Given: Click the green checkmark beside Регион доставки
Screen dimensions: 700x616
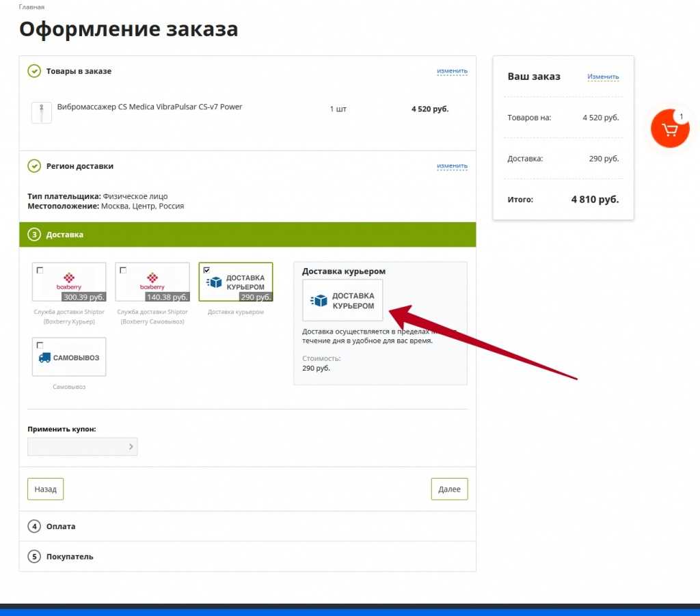Looking at the screenshot, I should [33, 166].
